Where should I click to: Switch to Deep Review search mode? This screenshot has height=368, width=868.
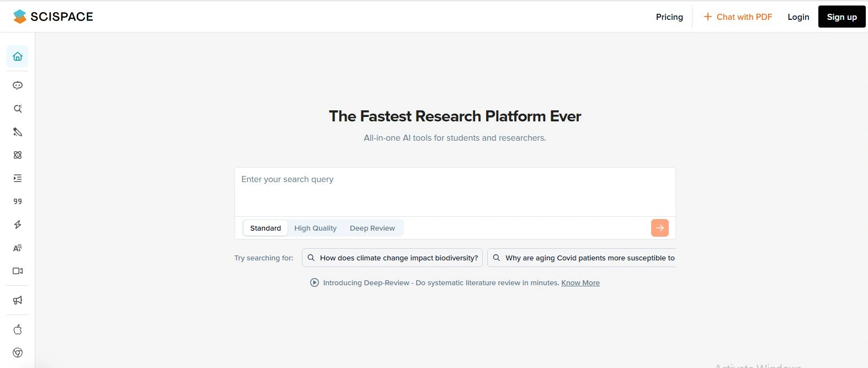pos(372,228)
